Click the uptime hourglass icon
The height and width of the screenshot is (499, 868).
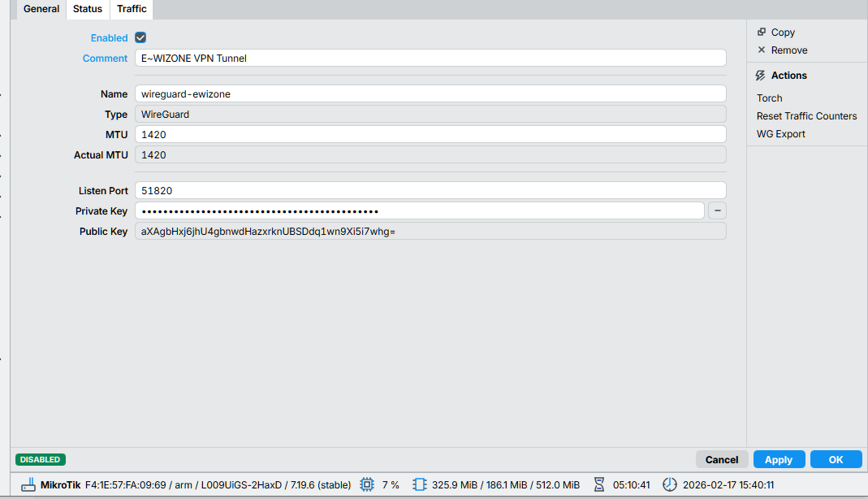coord(599,484)
